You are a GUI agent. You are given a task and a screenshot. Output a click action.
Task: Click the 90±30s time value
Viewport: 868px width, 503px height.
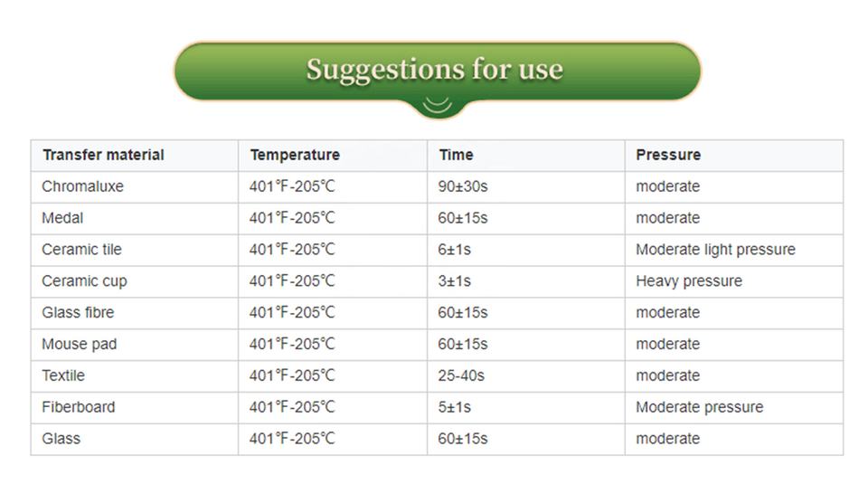pos(463,186)
